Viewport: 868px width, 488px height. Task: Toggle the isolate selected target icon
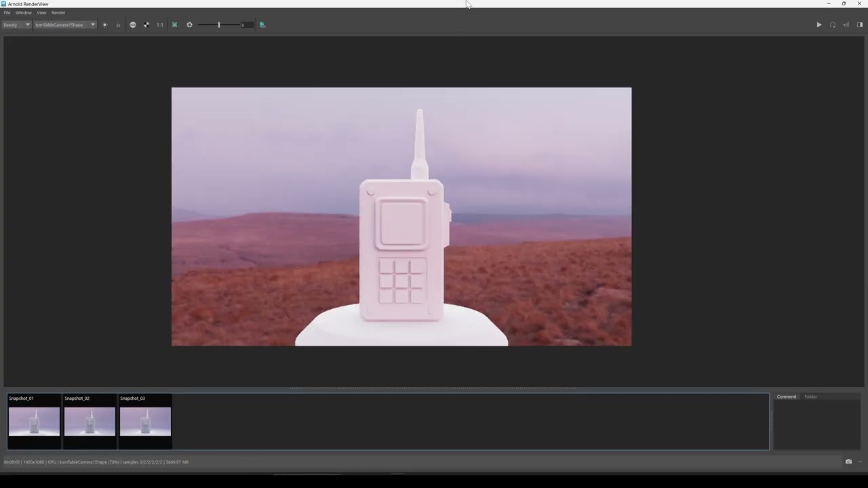(x=104, y=25)
